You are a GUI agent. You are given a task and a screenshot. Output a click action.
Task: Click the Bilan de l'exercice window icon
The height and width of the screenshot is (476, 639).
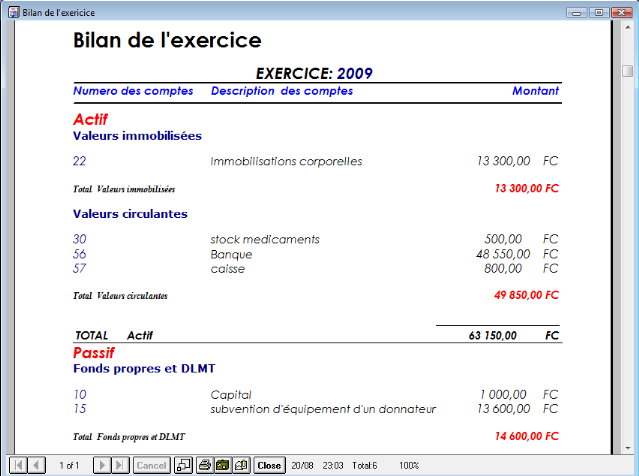(14, 12)
